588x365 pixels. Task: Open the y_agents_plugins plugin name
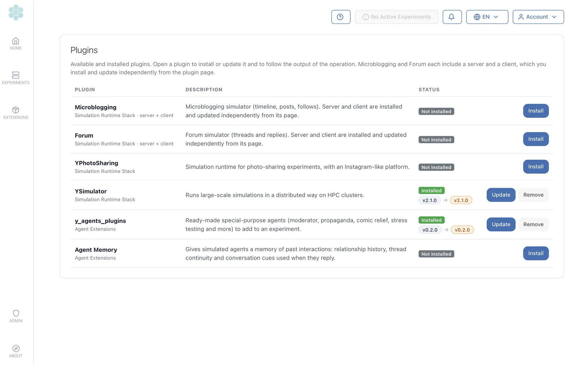click(x=100, y=221)
